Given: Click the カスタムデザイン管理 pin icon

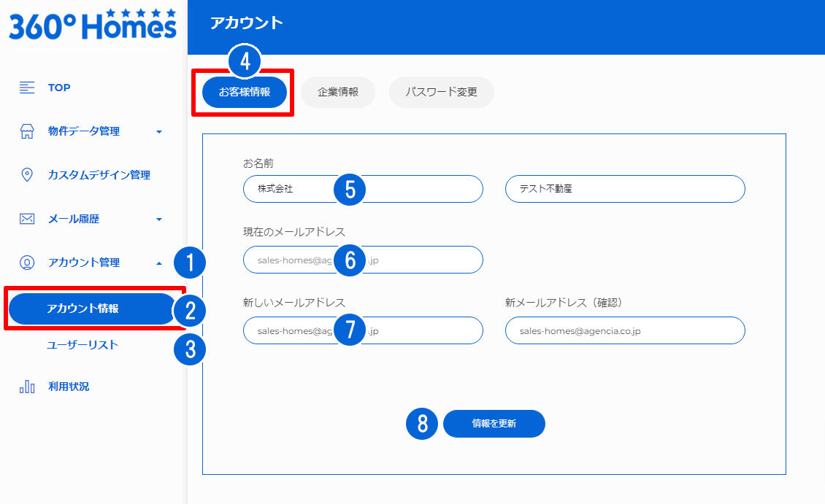Looking at the screenshot, I should (x=27, y=175).
